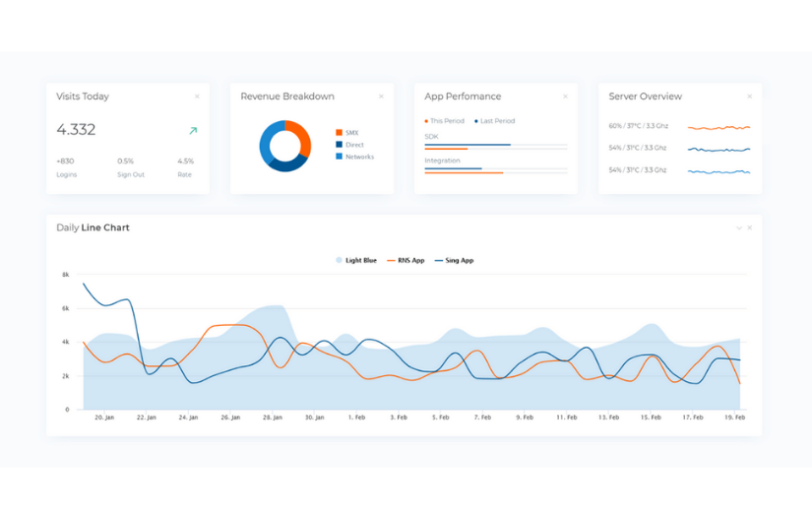This screenshot has width=812, height=517.
Task: Close the Revenue Breakdown card
Action: coord(381,97)
